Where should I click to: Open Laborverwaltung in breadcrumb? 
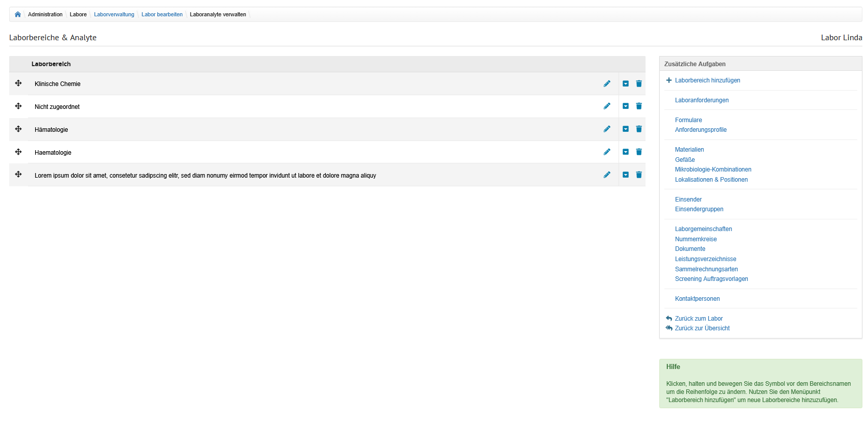(114, 14)
